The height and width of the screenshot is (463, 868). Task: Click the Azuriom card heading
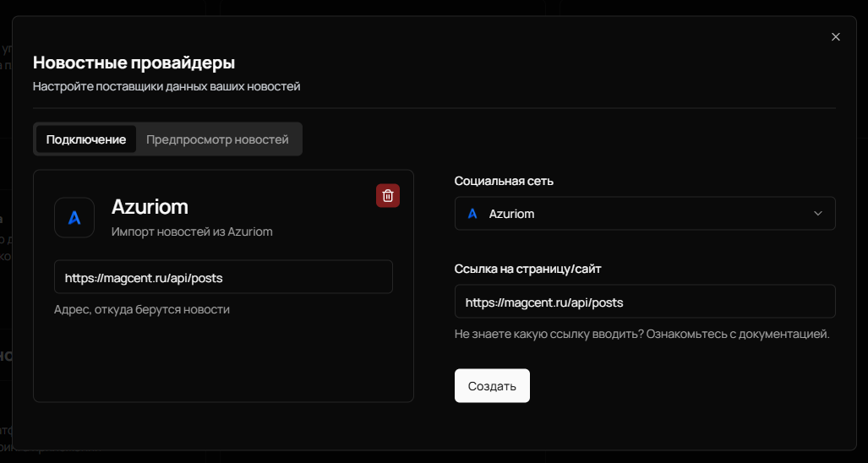click(150, 207)
